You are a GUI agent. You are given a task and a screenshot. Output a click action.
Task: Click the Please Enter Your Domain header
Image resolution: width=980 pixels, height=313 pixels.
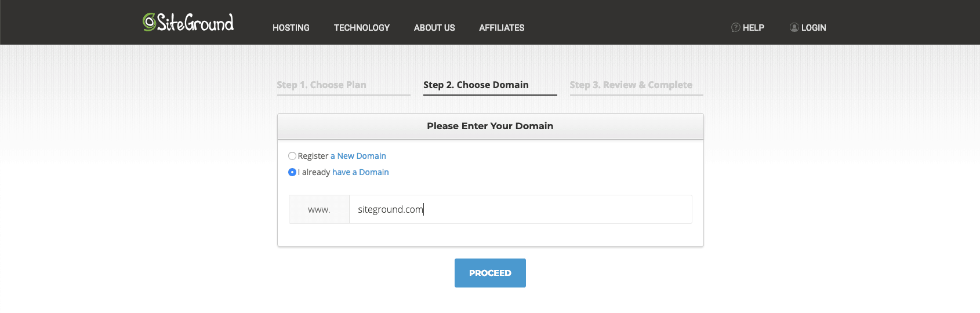[x=490, y=126]
